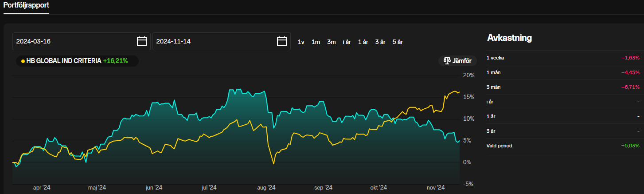
Task: Choose the 5 år time range
Action: click(x=397, y=42)
